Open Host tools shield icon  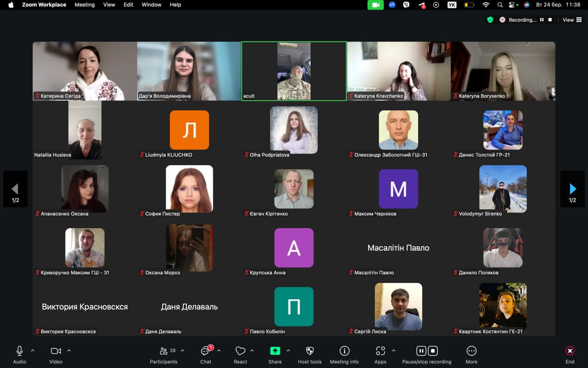point(310,351)
